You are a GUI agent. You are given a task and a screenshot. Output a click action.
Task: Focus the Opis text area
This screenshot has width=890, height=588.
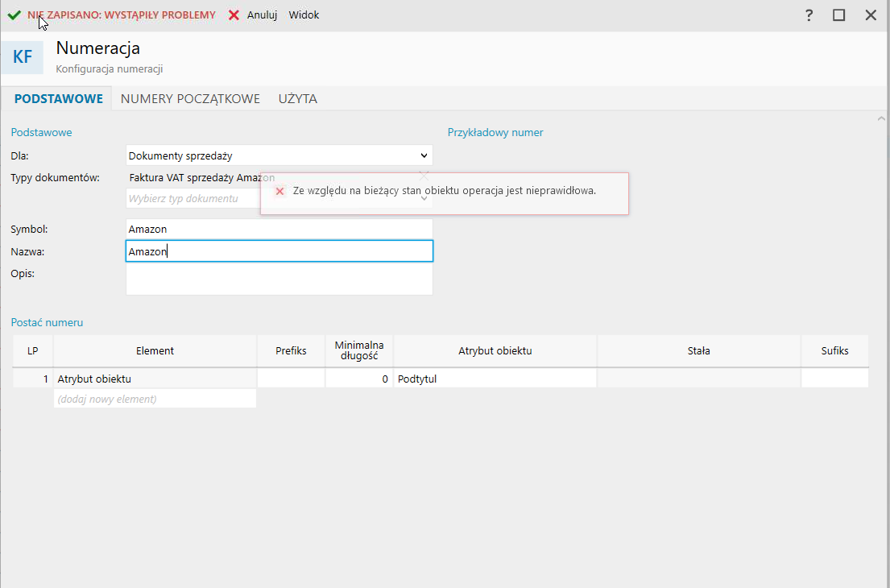tap(279, 280)
